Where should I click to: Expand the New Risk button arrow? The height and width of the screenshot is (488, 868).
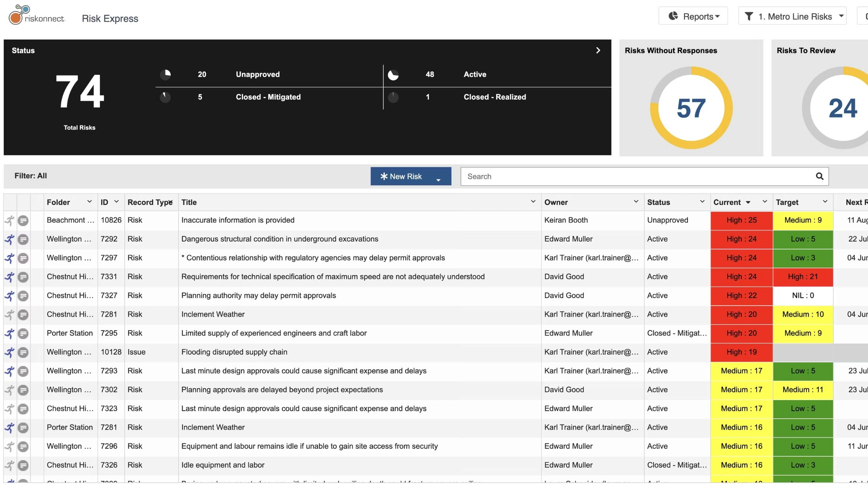point(438,179)
